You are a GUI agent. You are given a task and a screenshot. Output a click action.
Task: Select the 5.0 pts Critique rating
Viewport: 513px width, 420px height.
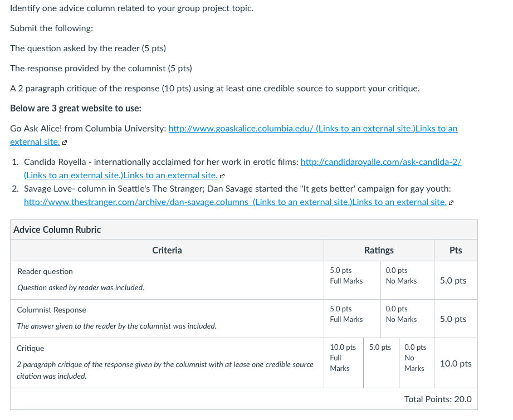(381, 363)
